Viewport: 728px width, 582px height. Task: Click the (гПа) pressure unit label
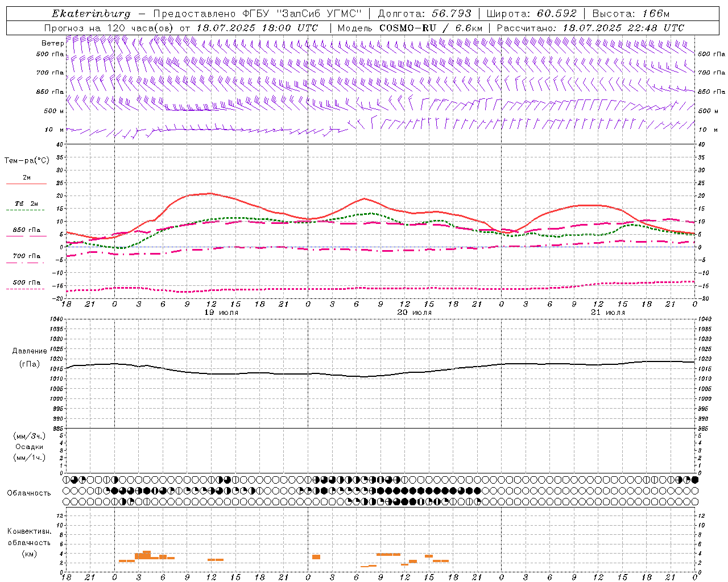[30, 364]
